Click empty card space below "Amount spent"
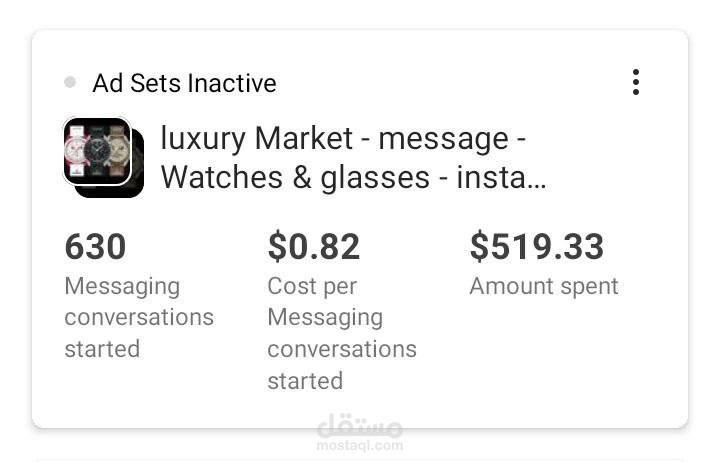 click(560, 360)
